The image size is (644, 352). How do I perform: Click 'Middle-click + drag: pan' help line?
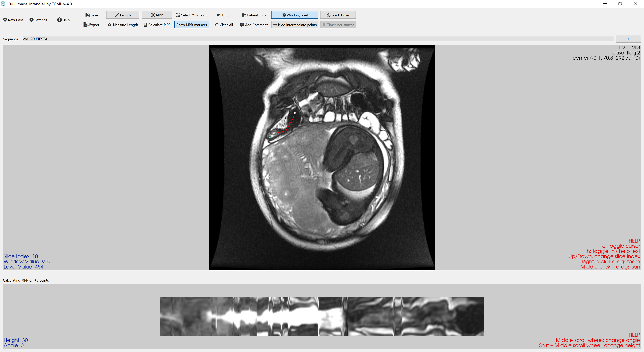pos(610,267)
